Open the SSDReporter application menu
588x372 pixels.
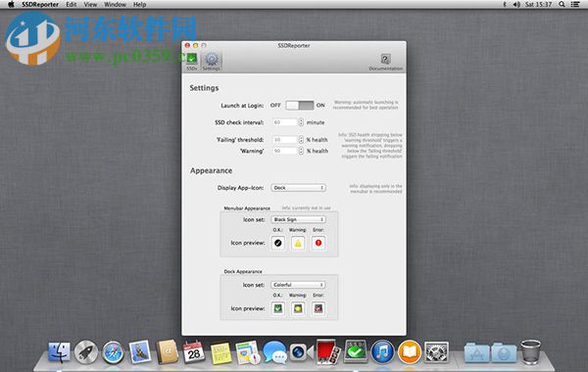tap(40, 5)
